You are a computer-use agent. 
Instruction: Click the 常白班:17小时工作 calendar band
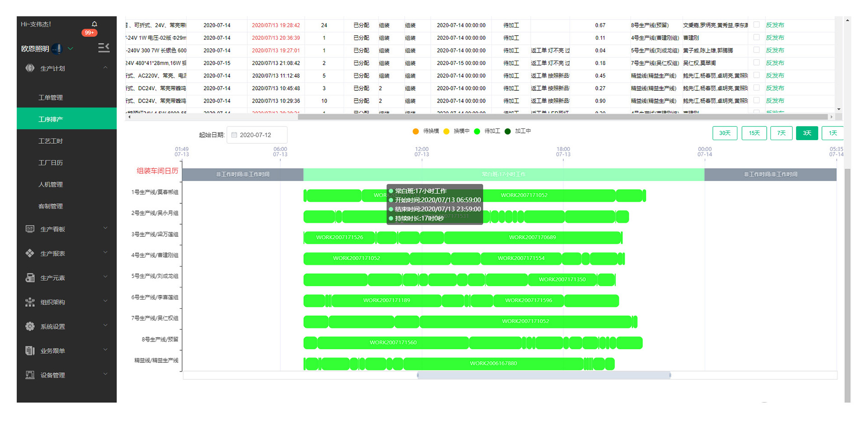[x=504, y=174]
